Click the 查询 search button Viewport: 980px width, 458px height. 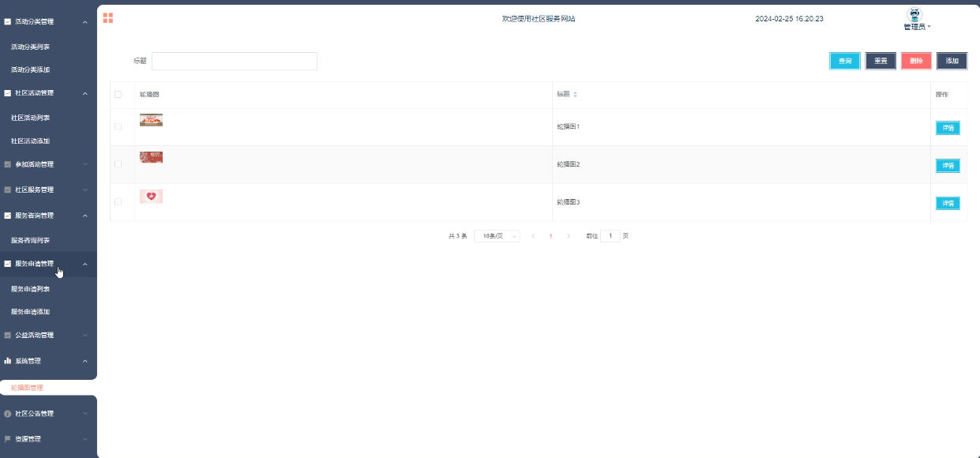845,62
